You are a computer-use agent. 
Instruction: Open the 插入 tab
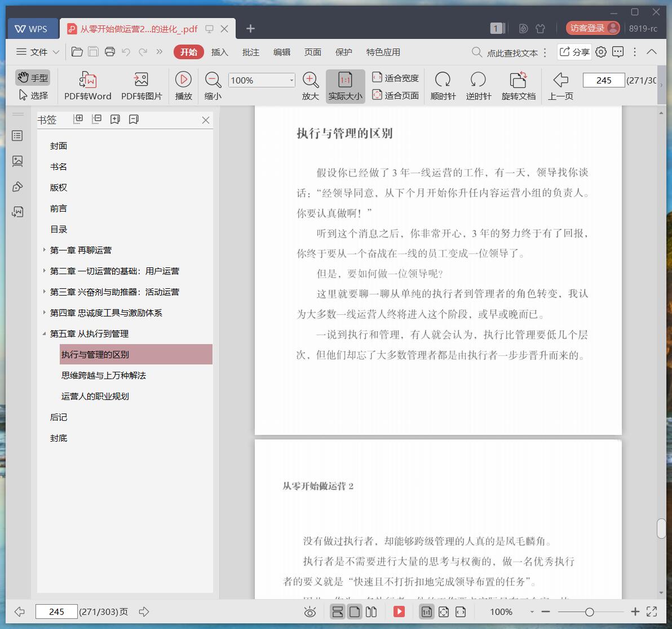point(219,52)
